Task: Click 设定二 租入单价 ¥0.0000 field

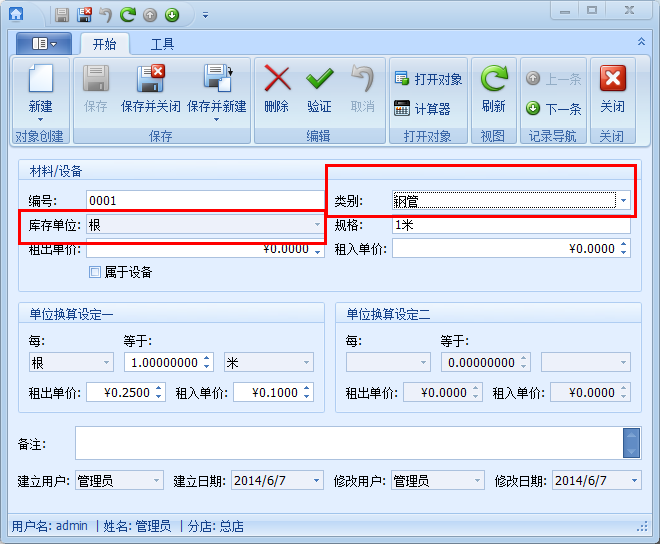Action: (x=591, y=392)
